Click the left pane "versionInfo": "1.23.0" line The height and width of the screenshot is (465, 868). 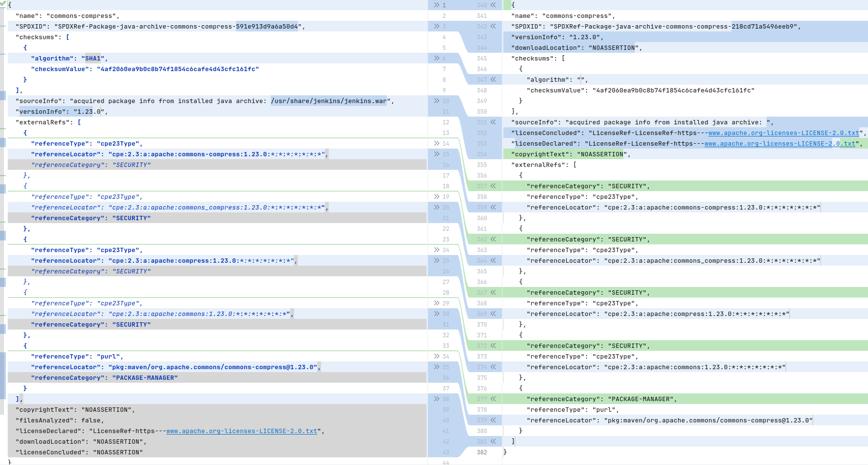(62, 112)
